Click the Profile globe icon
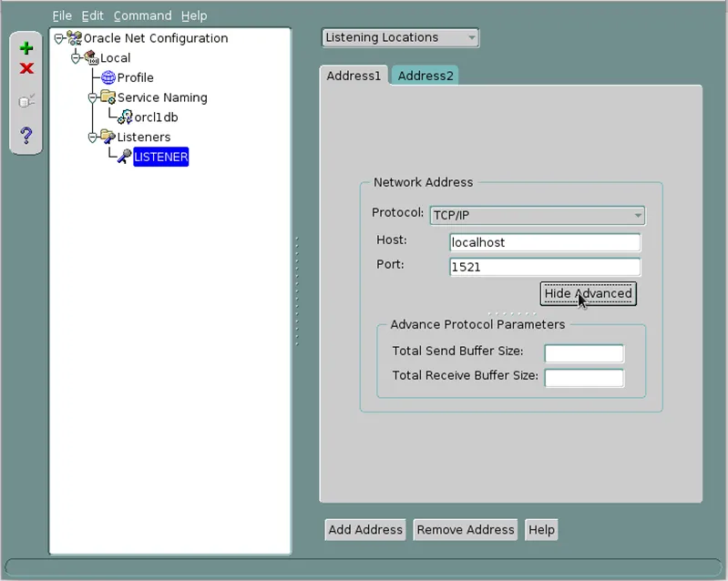728x581 pixels. pos(108,77)
